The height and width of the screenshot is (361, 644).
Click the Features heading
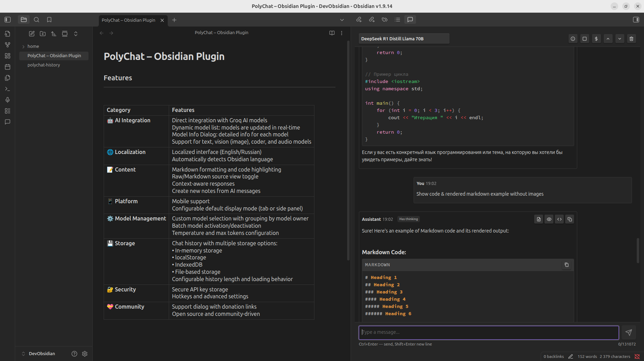pyautogui.click(x=118, y=78)
